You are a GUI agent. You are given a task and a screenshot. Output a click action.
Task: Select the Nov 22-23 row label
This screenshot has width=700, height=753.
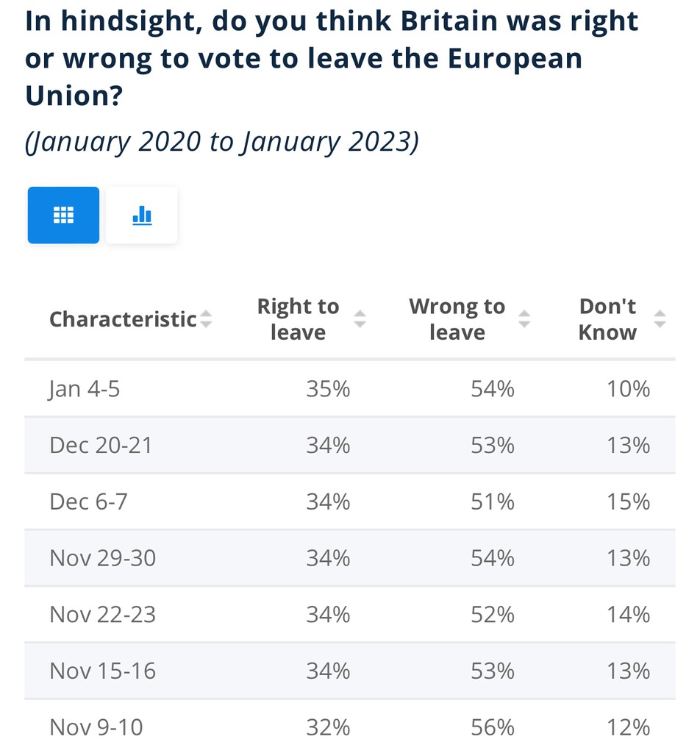point(102,614)
